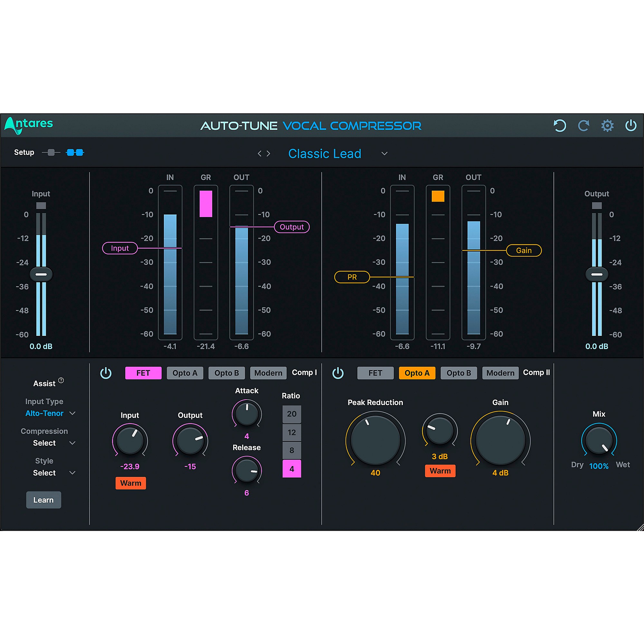Image resolution: width=644 pixels, height=644 pixels.
Task: Click the Output fader 0.0 dB value
Action: click(x=597, y=346)
